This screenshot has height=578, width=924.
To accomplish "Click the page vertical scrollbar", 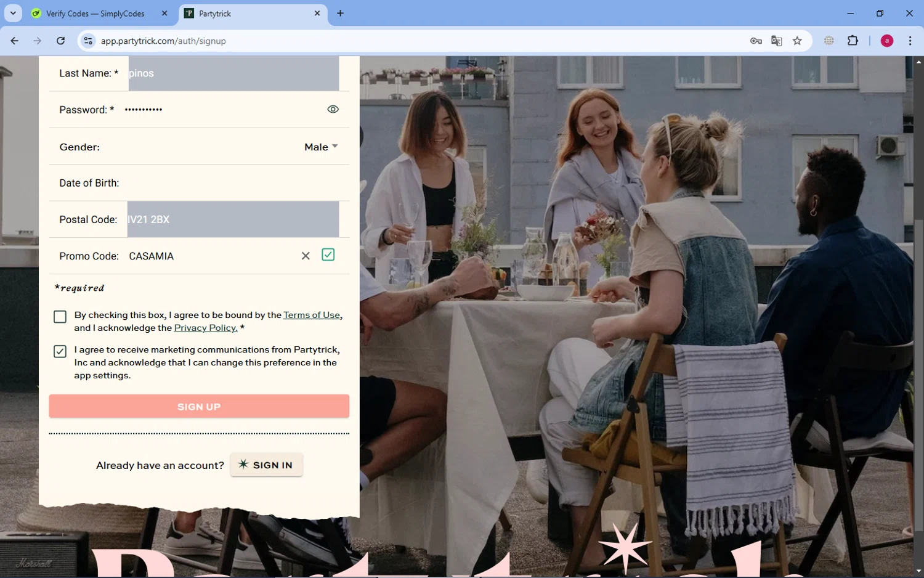I will point(918,376).
